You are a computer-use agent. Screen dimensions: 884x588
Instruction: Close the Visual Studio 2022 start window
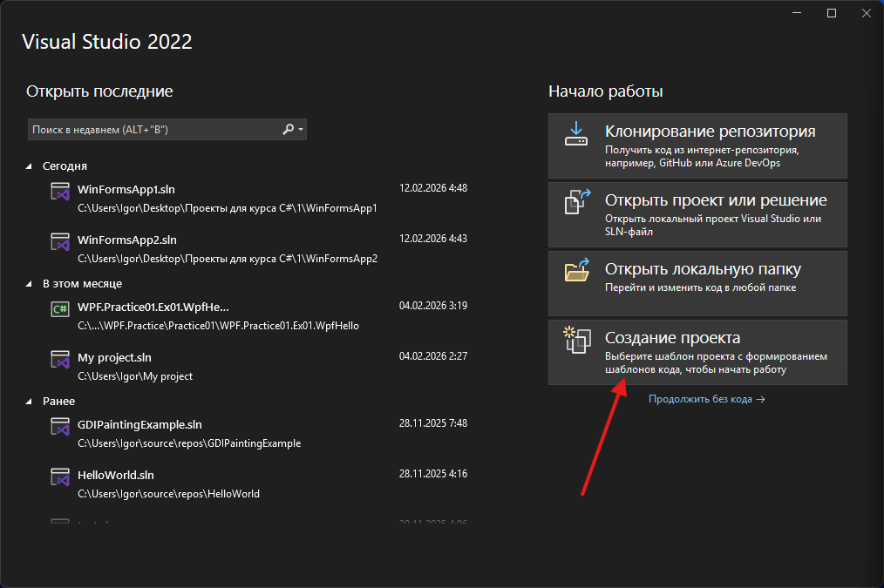(x=867, y=13)
